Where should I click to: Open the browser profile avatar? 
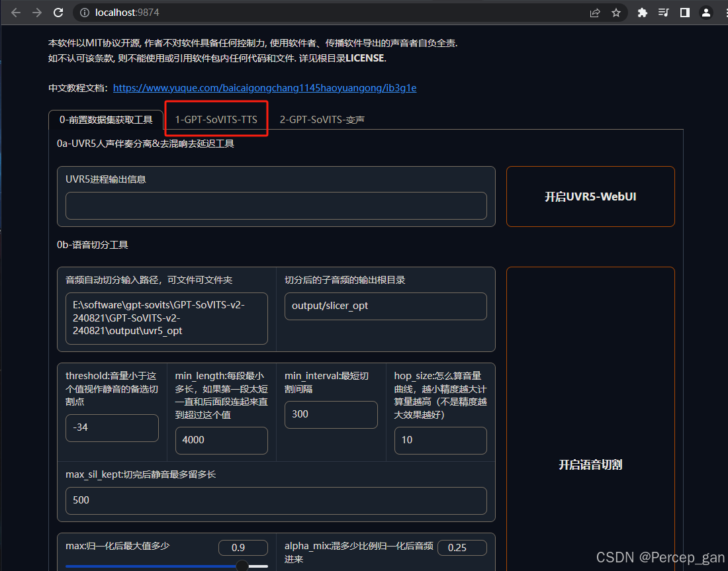pyautogui.click(x=706, y=13)
